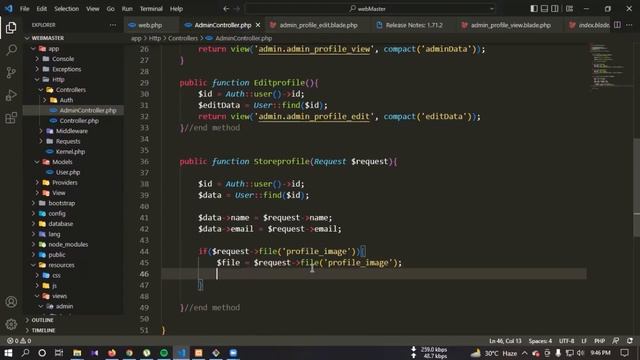Expand the TIMELINE section

43,330
